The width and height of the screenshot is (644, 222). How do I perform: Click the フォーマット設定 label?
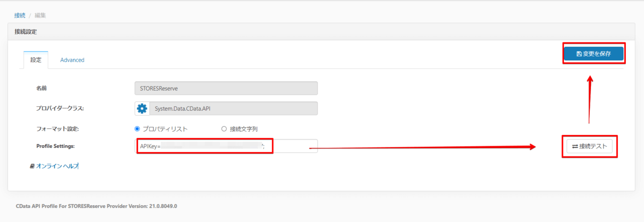pyautogui.click(x=54, y=129)
